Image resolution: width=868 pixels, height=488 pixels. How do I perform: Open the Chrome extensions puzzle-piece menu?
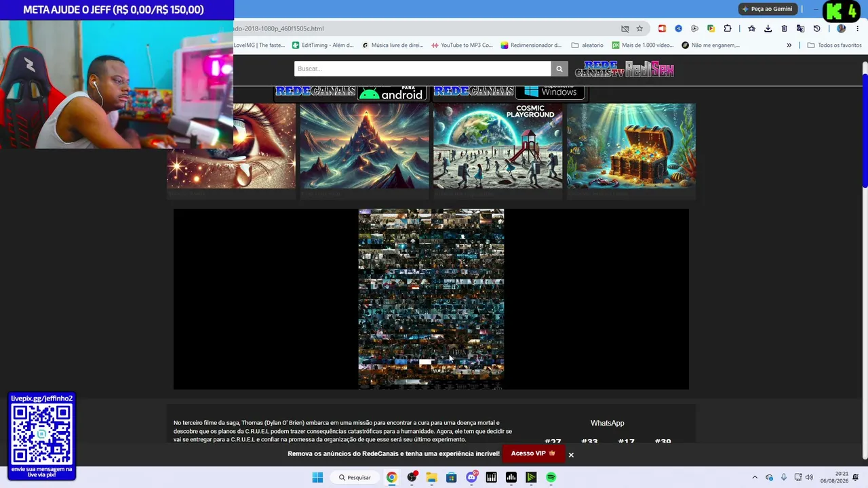[728, 28]
